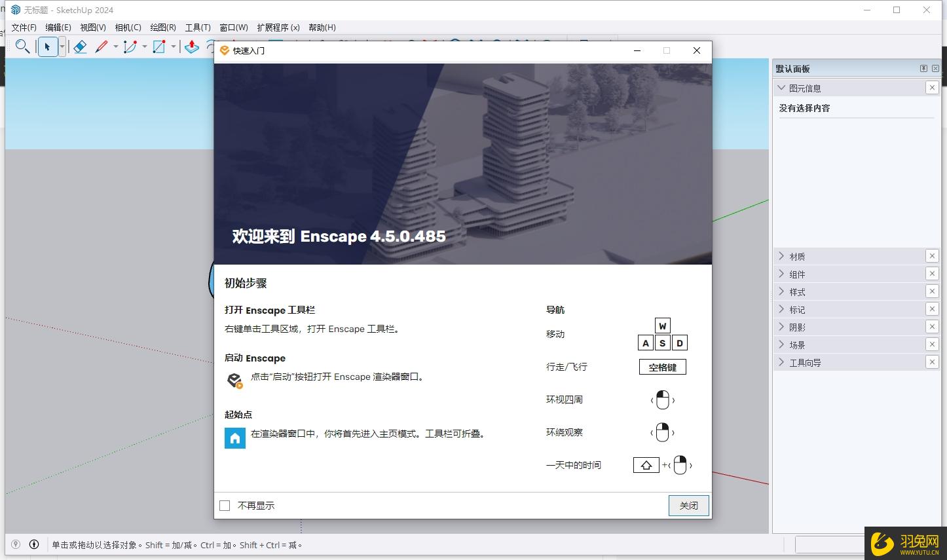Open the 相机(C) menu
The height and width of the screenshot is (560, 947).
point(128,28)
